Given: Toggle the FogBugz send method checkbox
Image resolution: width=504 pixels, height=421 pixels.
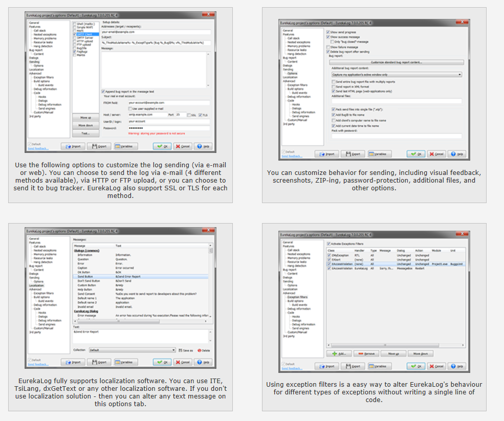Looking at the screenshot, I should (75, 52).
